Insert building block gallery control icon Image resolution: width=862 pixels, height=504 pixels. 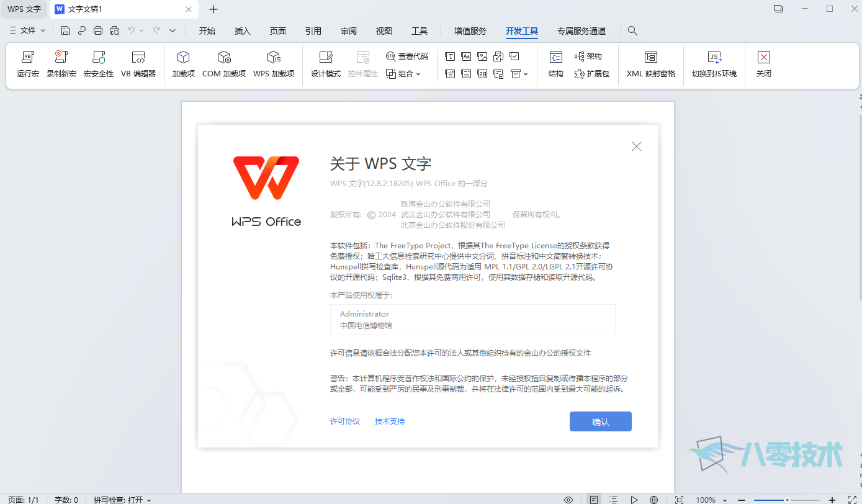click(498, 56)
